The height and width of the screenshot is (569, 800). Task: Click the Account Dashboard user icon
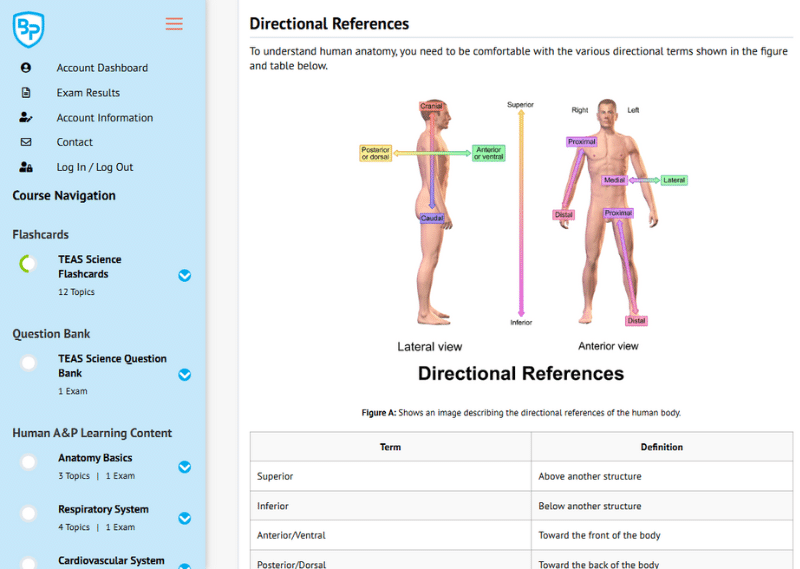26,67
